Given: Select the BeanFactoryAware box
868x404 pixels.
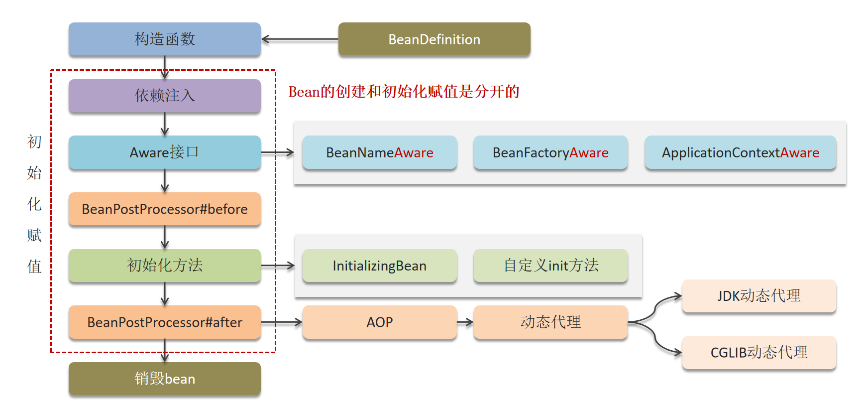Looking at the screenshot, I should [x=550, y=152].
